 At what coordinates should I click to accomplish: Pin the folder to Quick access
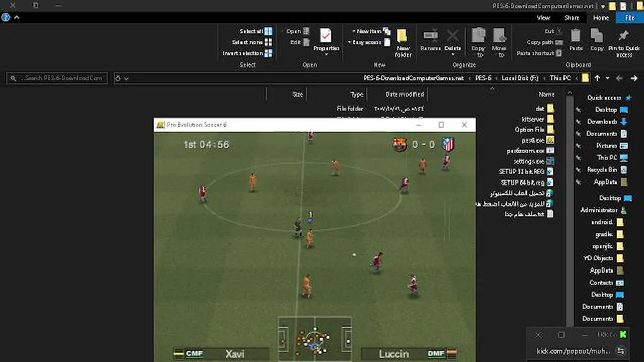(624, 43)
